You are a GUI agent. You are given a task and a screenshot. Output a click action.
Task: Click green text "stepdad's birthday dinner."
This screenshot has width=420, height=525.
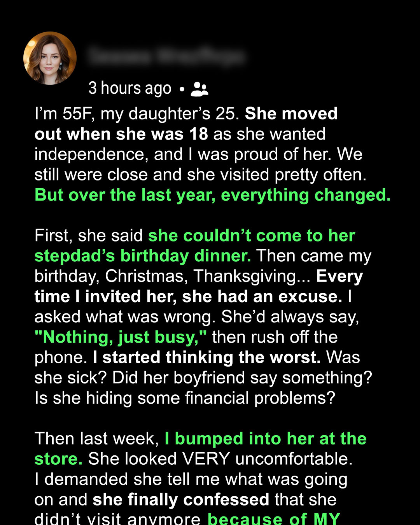(143, 256)
